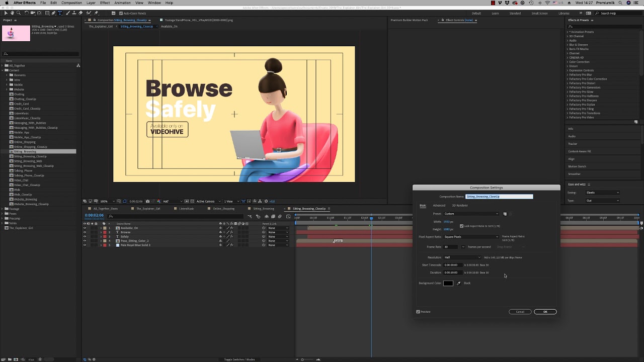Click Cancel in Composition Settings

[520, 312]
